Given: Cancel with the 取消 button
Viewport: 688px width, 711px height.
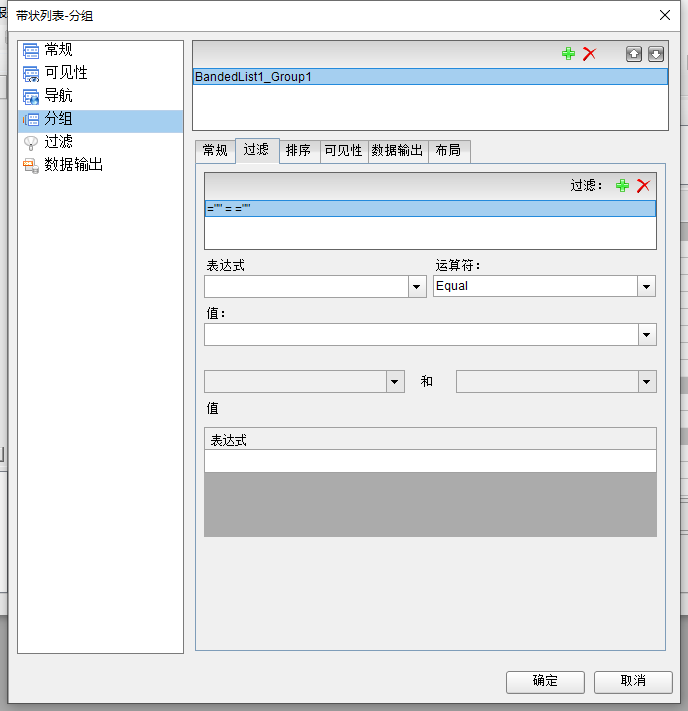Looking at the screenshot, I should pos(633,682).
